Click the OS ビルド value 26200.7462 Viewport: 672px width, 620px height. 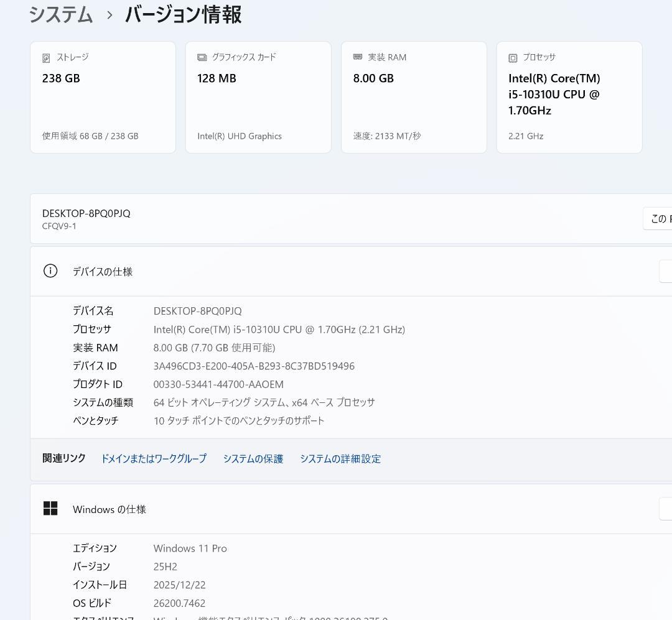click(x=180, y=603)
